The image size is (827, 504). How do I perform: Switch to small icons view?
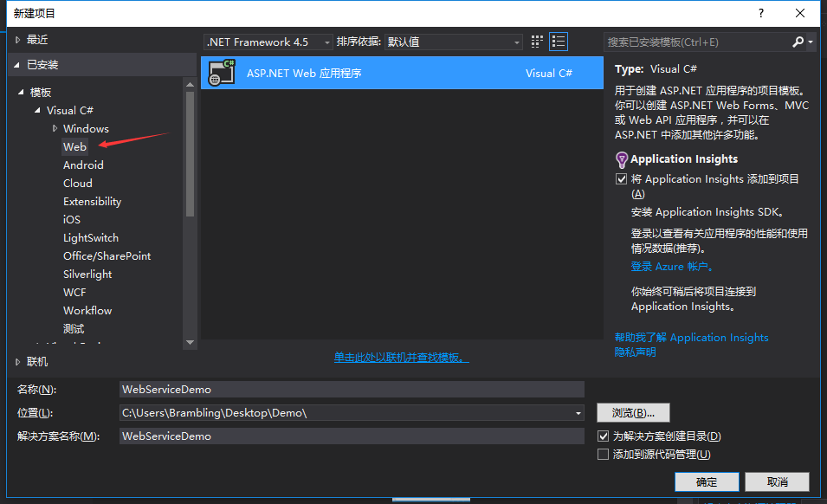click(538, 42)
